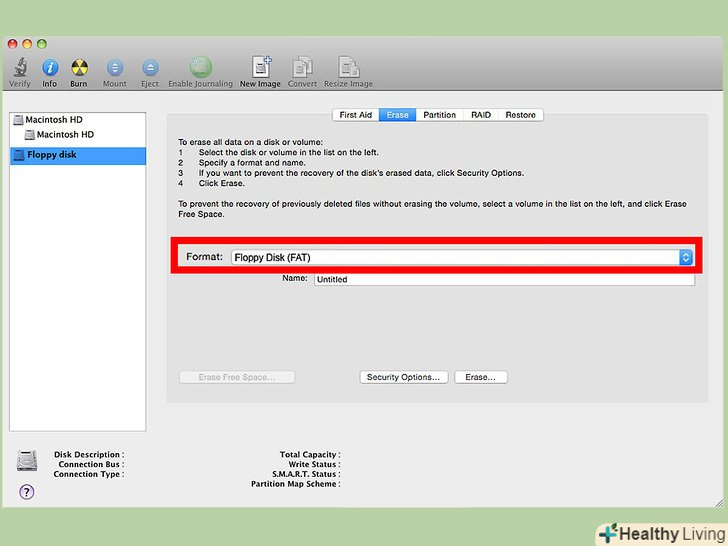Click the Partition Map Scheme label
Screen dimensions: 728x546
pos(296,484)
